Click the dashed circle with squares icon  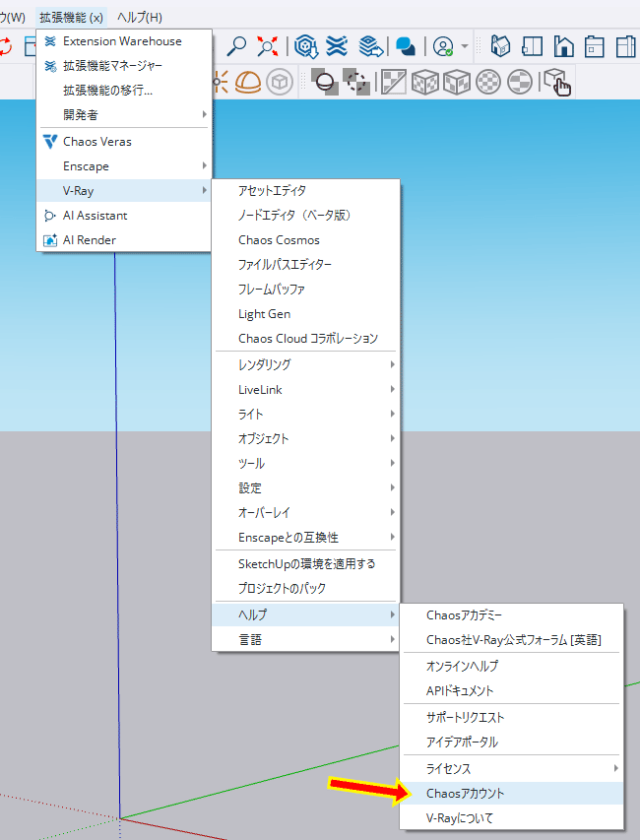pyautogui.click(x=356, y=82)
